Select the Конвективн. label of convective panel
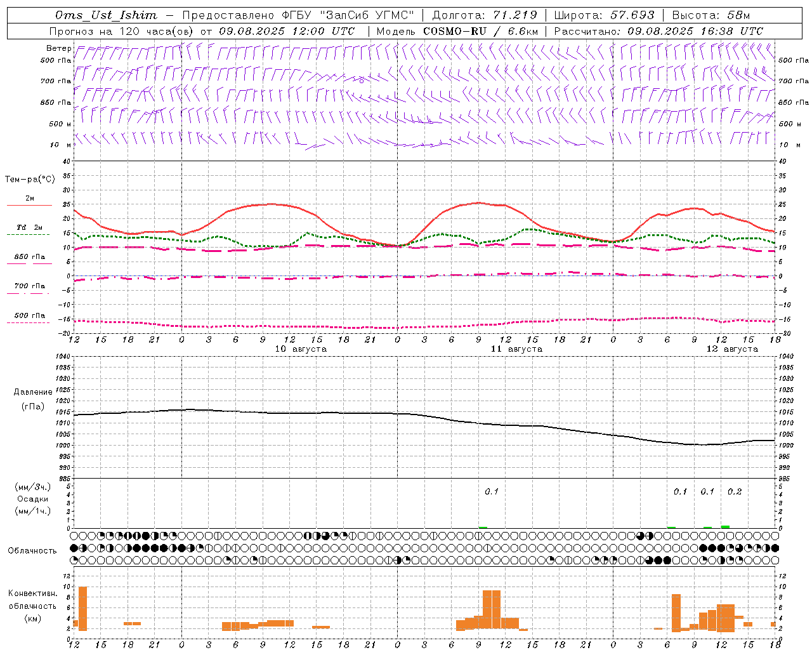Viewport: 812px width, 650px height. point(32,594)
